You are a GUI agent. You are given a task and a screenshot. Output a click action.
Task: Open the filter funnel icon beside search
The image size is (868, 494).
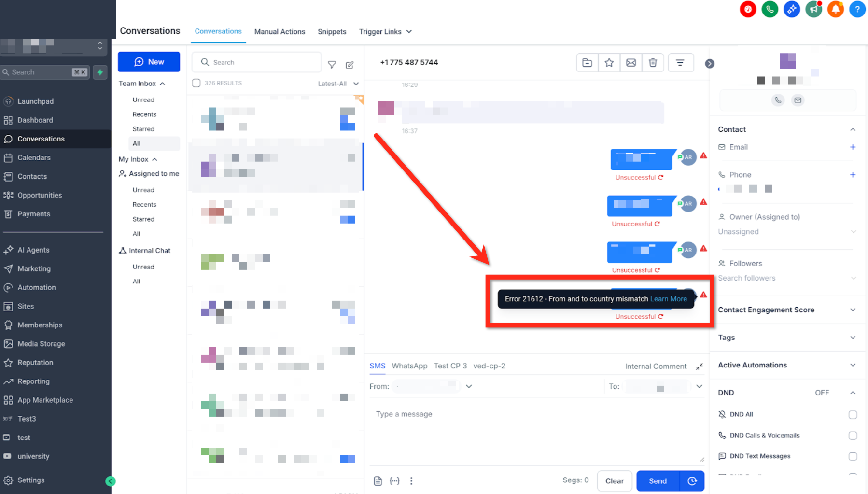point(332,65)
